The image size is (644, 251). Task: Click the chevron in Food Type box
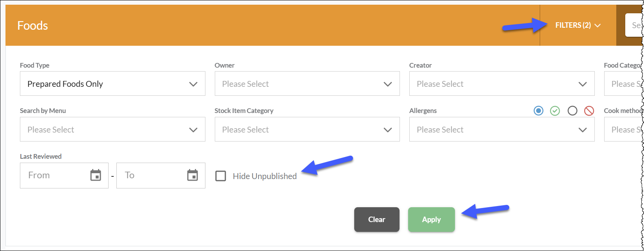(193, 84)
